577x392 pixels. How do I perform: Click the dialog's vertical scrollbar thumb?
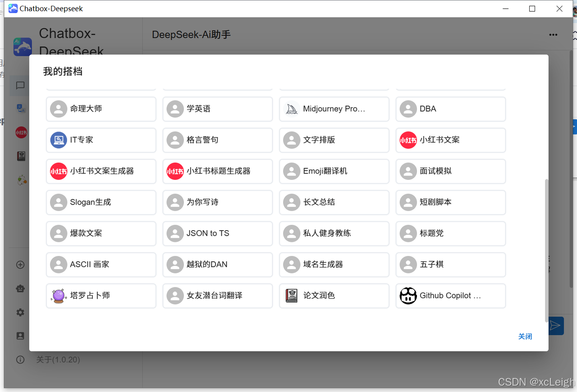(x=547, y=251)
